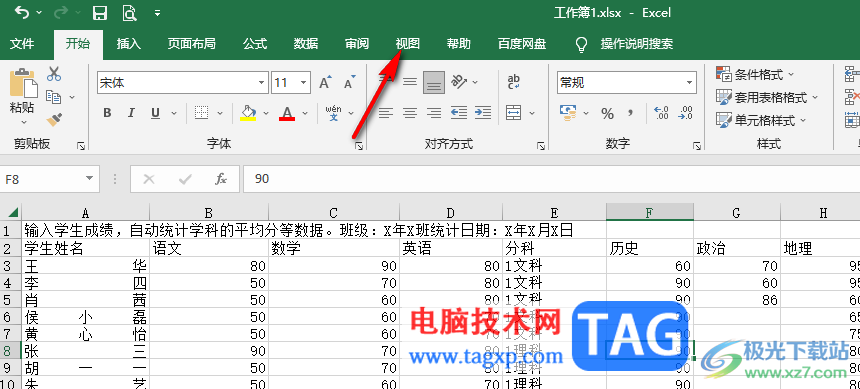Increase font size with larger A
The image size is (860, 389).
point(326,82)
